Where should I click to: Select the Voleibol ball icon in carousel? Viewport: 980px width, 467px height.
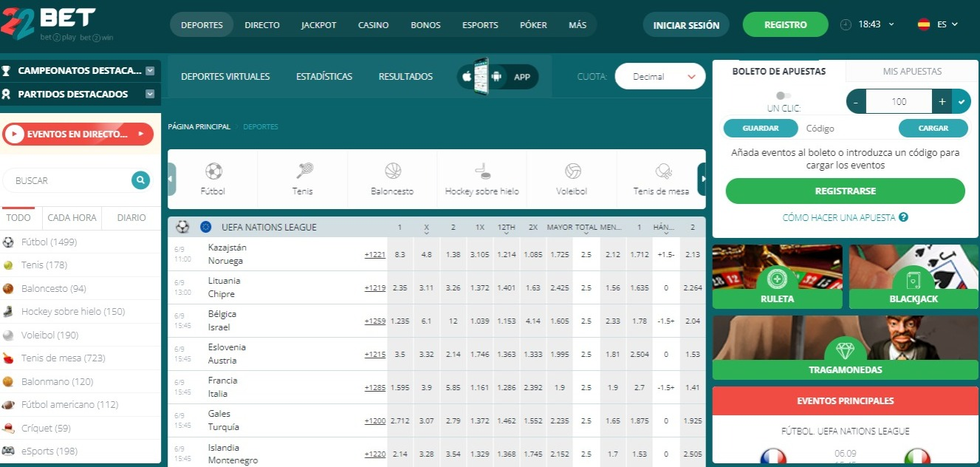point(572,171)
